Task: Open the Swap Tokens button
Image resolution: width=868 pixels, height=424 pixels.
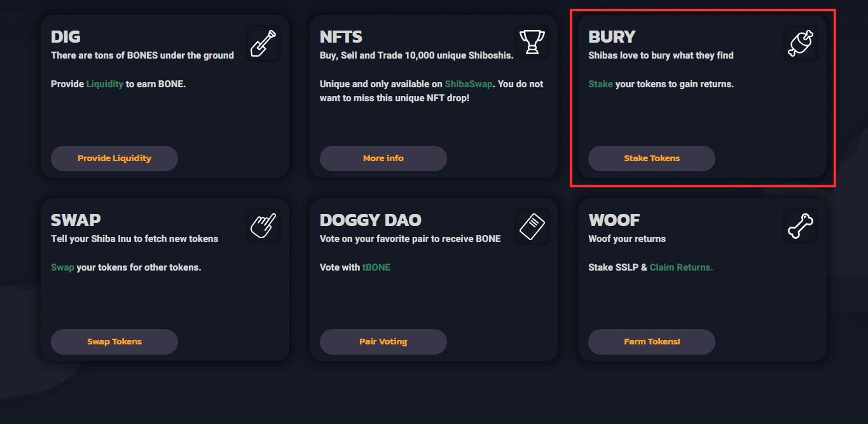Action: 114,341
